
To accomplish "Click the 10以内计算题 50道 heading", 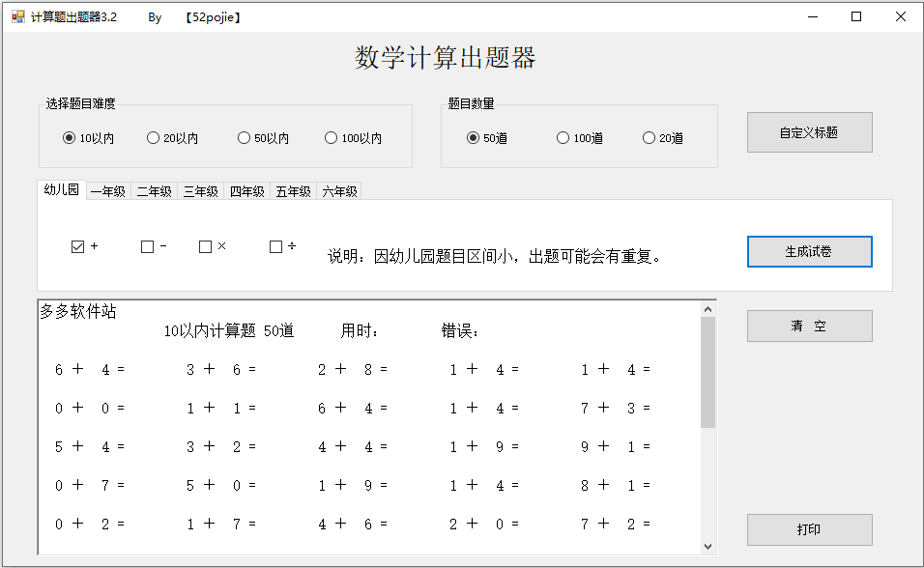I will (x=229, y=330).
